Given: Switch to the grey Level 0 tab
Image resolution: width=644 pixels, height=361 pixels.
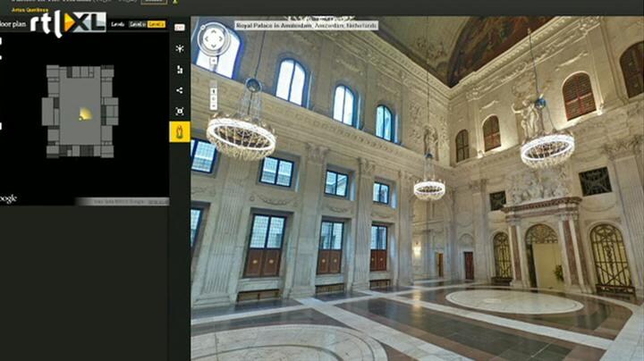Looking at the screenshot, I should (x=138, y=24).
